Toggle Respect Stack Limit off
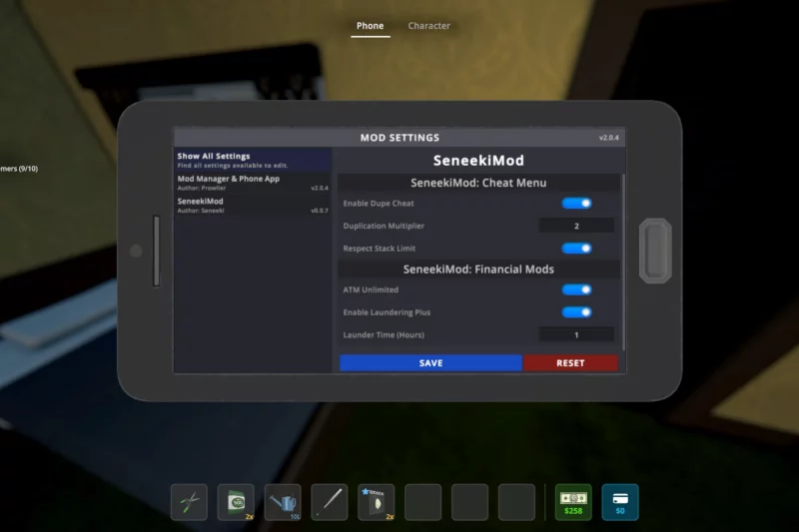 point(576,249)
